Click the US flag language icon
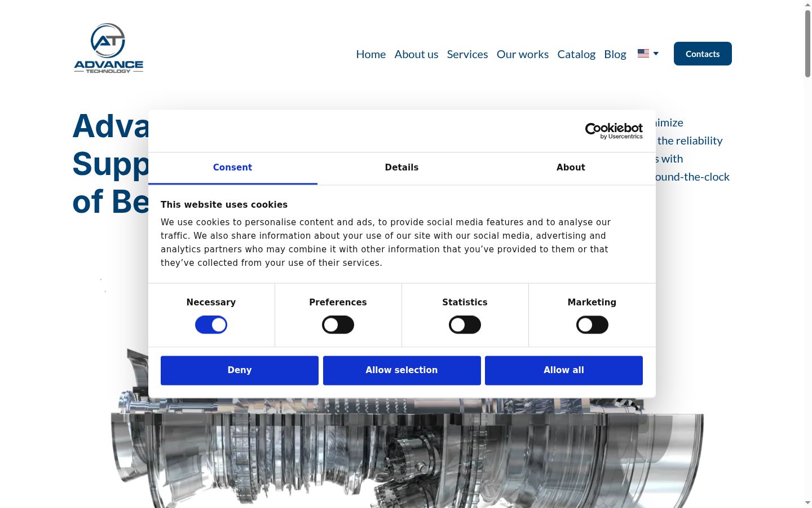 [643, 53]
